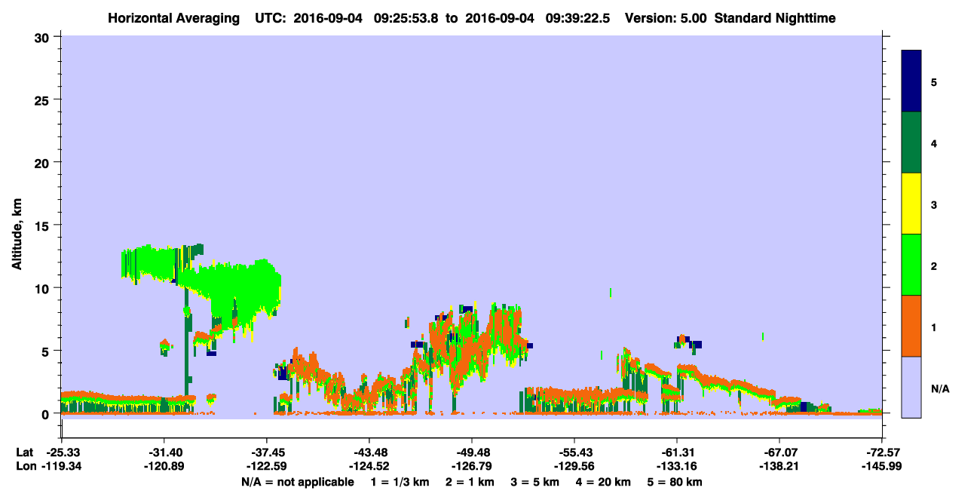
Task: Click the y-axis tick label 30
Action: pyautogui.click(x=44, y=37)
